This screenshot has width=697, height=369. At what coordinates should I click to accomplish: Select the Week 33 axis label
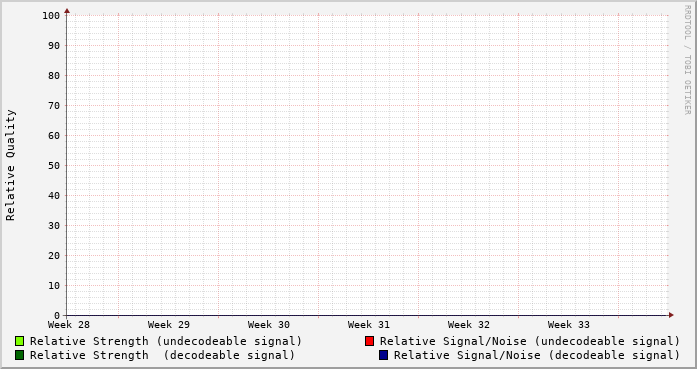pos(569,325)
